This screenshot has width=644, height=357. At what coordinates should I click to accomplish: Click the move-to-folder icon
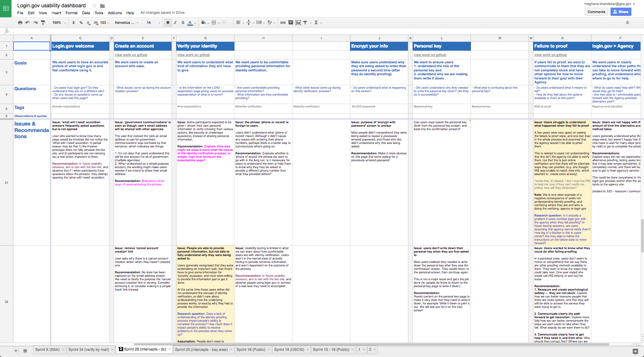coord(102,6)
